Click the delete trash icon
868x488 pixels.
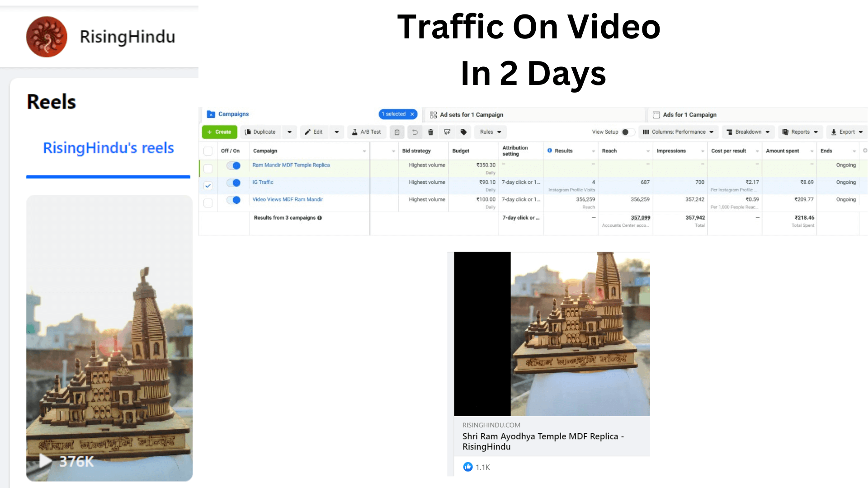pos(430,132)
